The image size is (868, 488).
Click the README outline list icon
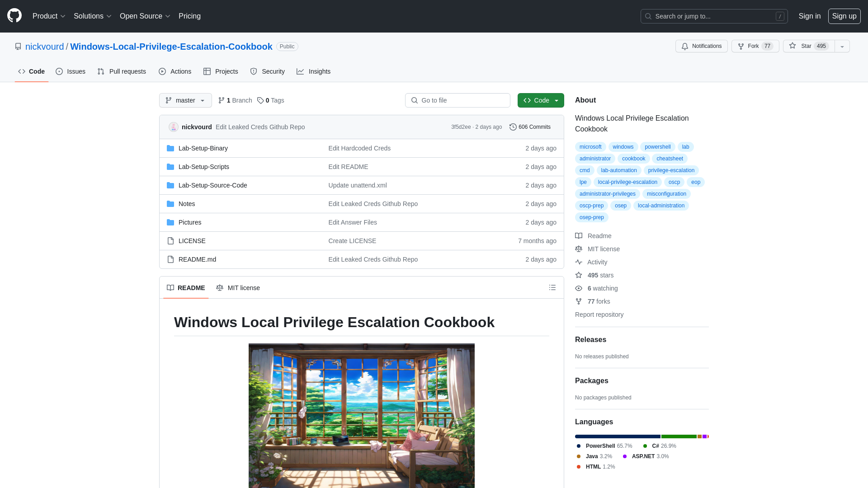552,288
